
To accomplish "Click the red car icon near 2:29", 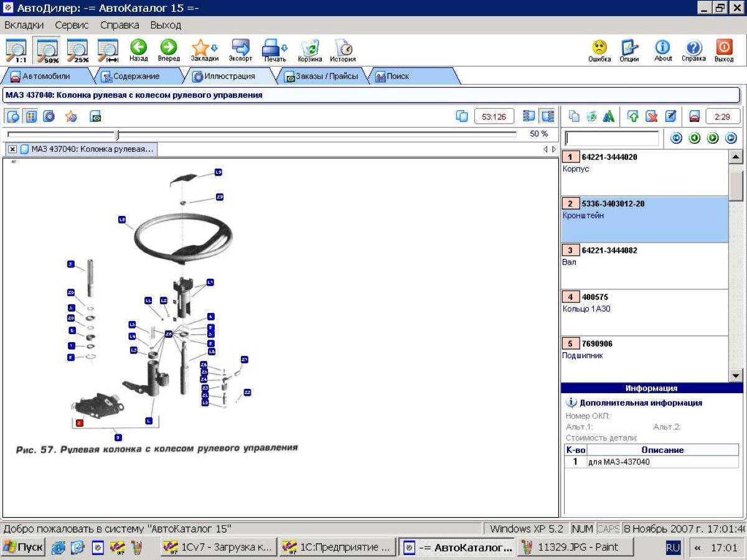I will (695, 116).
